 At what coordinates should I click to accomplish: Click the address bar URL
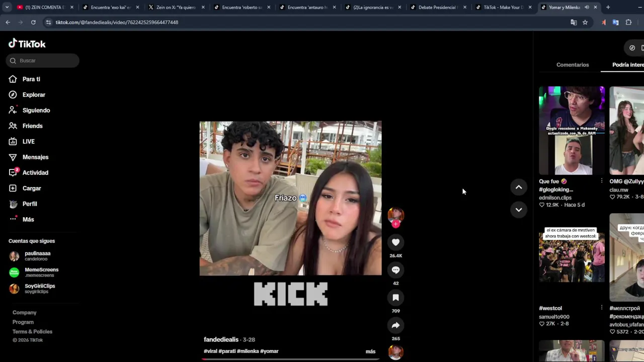click(x=117, y=22)
